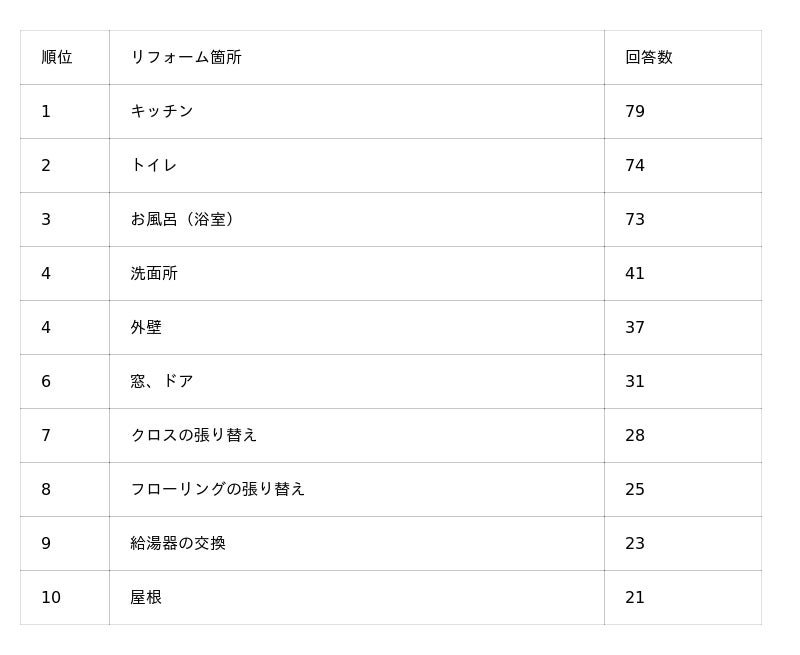Select the response count 21 cell
The width and height of the screenshot is (800, 655).
point(635,597)
